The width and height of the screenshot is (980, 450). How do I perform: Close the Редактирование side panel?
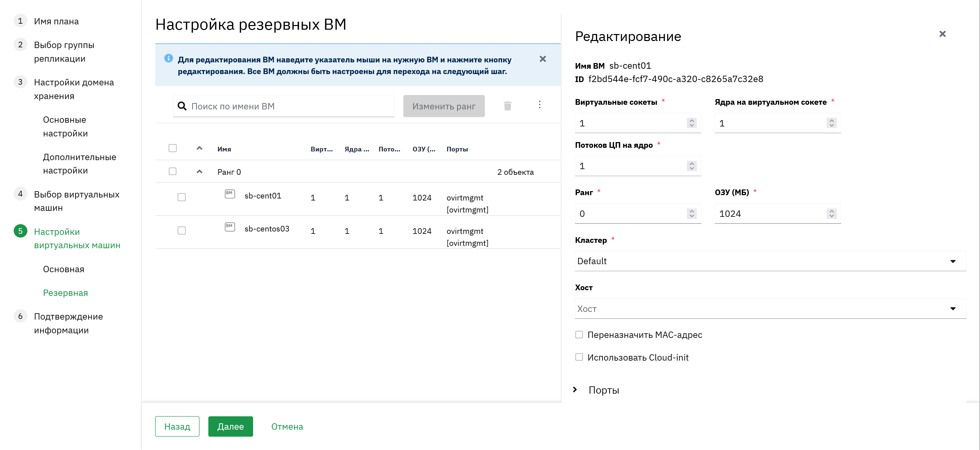pos(942,34)
